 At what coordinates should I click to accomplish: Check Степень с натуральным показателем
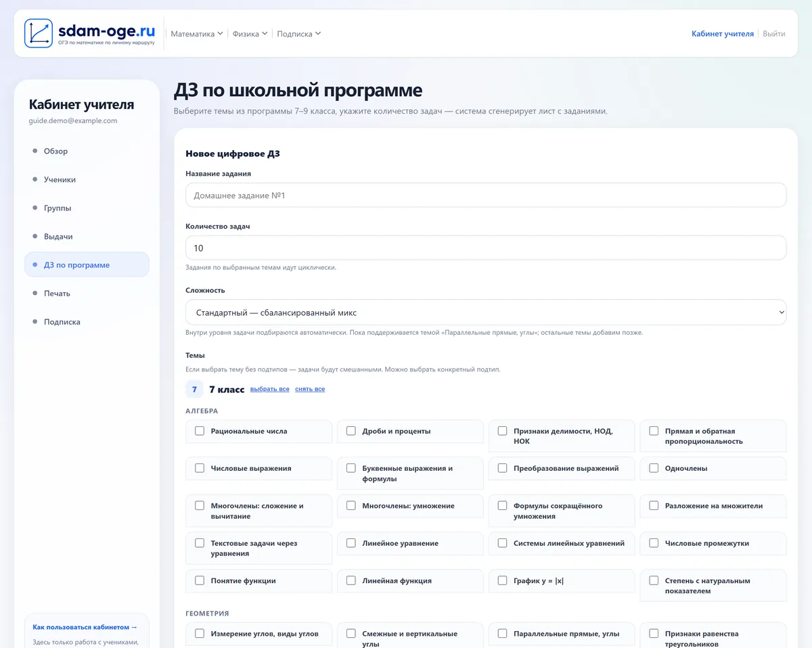coord(654,580)
